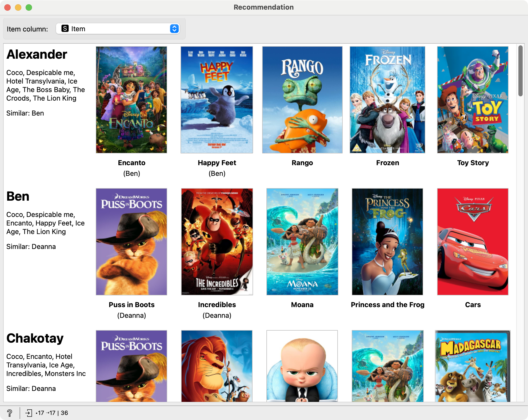The width and height of the screenshot is (528, 420).
Task: Select the Encanto poster in Alexander's row
Action: 131,100
